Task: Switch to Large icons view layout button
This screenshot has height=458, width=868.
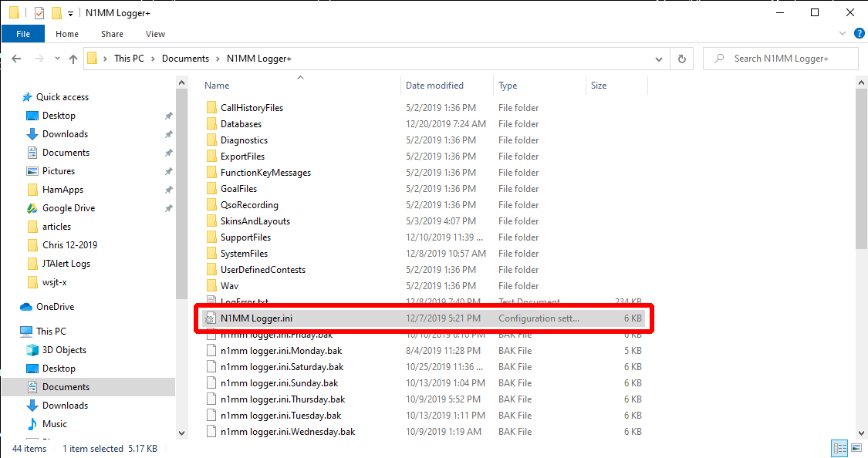Action: 856,448
